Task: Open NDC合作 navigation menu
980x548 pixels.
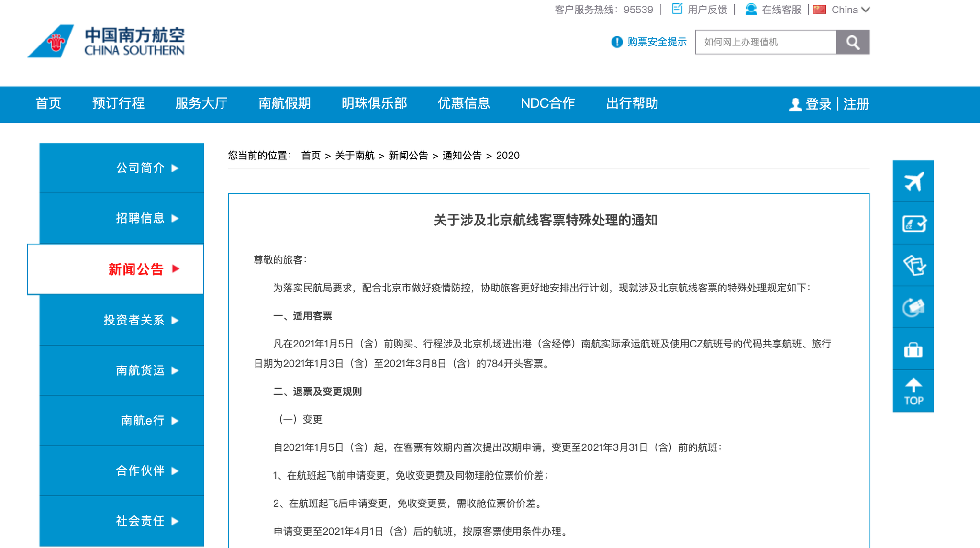Action: [x=548, y=103]
